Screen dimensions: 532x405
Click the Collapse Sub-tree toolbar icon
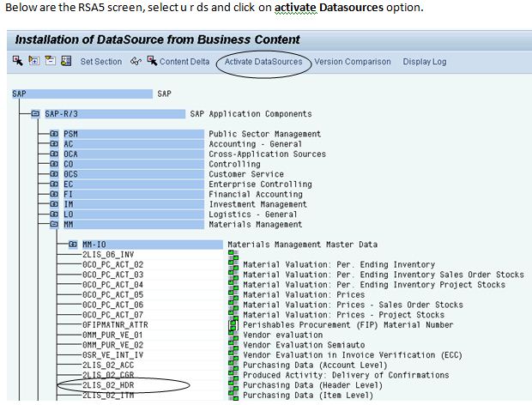click(x=51, y=61)
